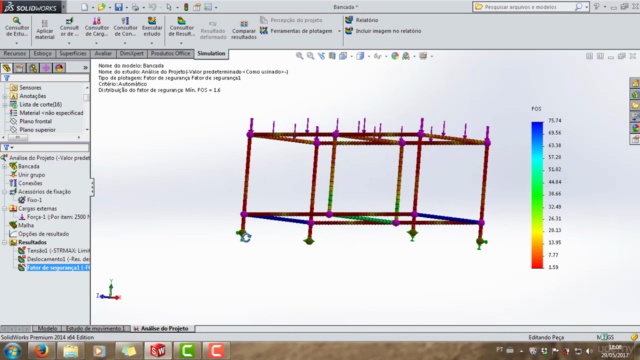Open the PropertyManager tab icon
Viewport: 640px width, 360px height.
[20, 68]
